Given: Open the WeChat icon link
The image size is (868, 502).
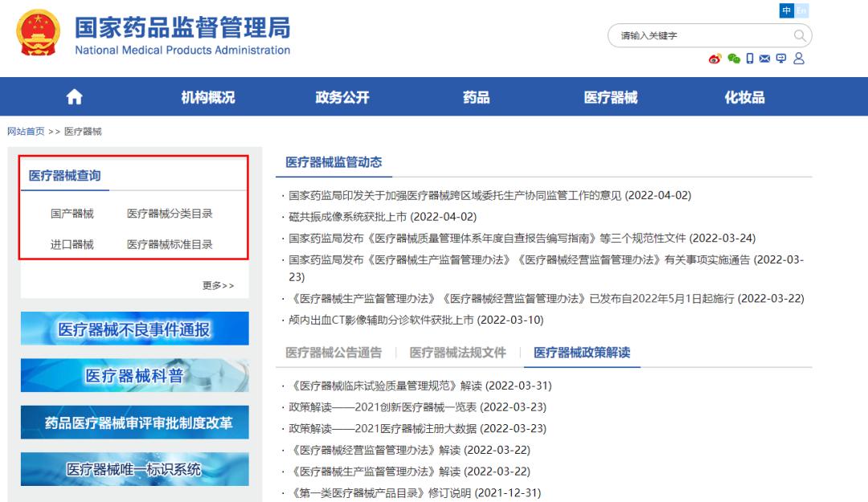Looking at the screenshot, I should pyautogui.click(x=734, y=59).
